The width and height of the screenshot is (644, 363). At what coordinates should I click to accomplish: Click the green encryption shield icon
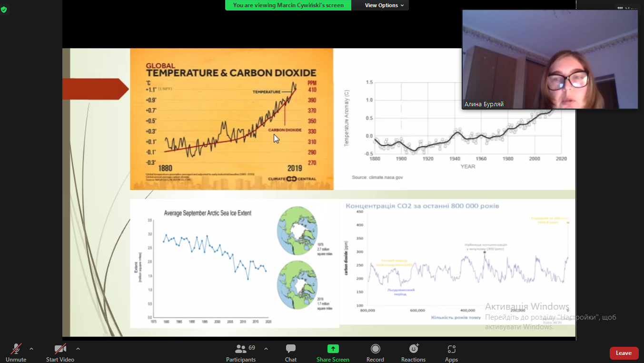click(x=4, y=10)
